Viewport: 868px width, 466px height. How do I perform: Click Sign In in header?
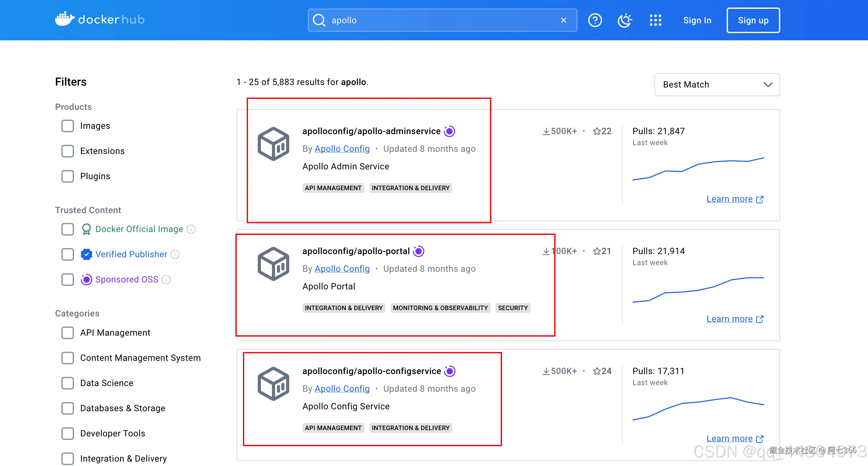pyautogui.click(x=697, y=20)
